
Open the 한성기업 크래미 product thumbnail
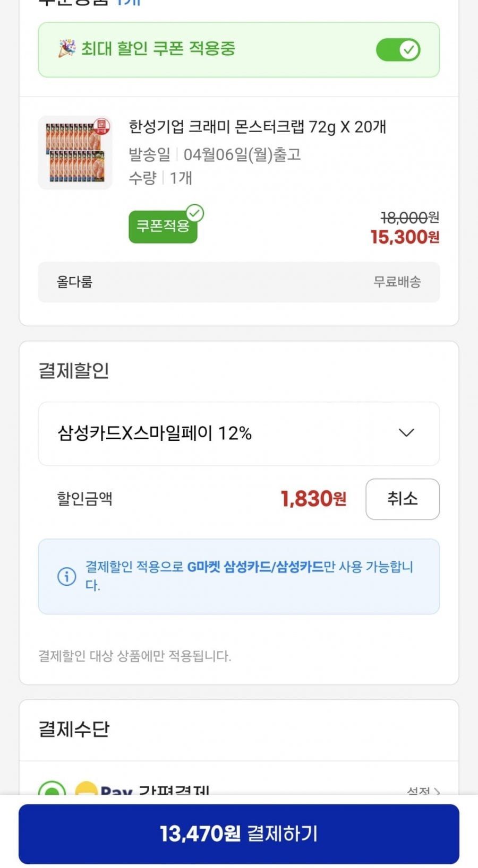coord(75,153)
